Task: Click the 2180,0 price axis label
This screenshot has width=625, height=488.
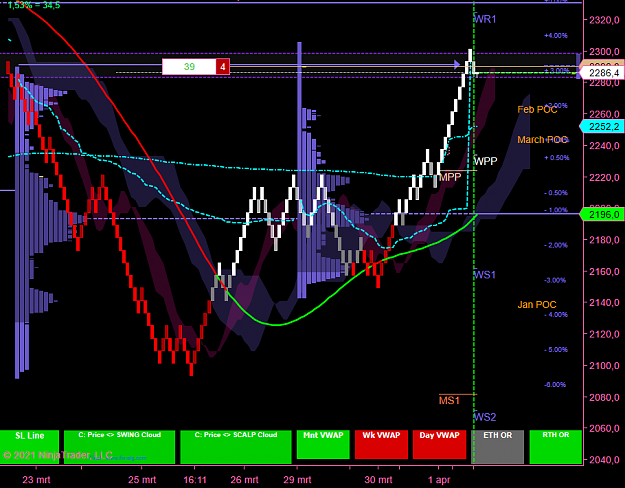Action: [x=604, y=240]
